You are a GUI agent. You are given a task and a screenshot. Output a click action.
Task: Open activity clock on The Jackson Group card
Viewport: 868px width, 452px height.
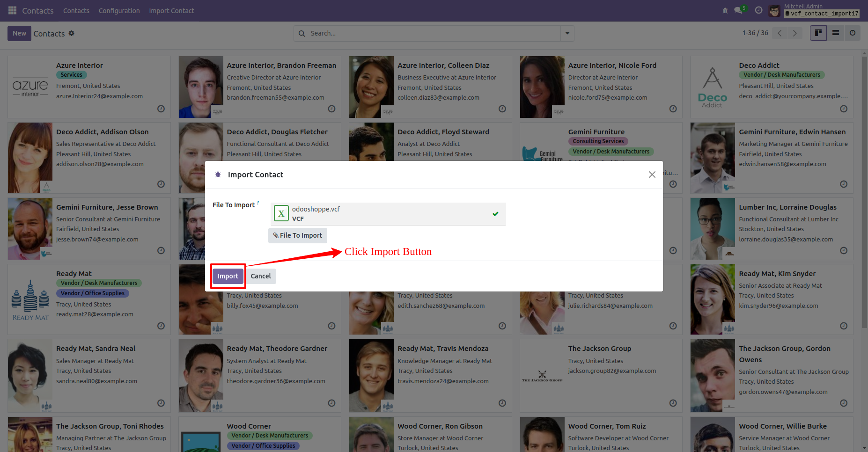(673, 403)
